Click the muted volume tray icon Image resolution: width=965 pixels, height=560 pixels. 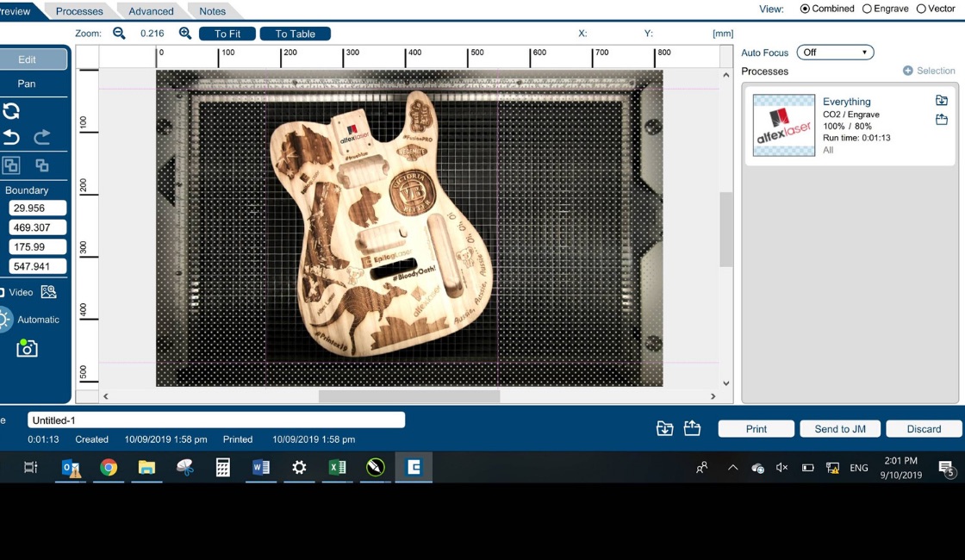pos(782,468)
